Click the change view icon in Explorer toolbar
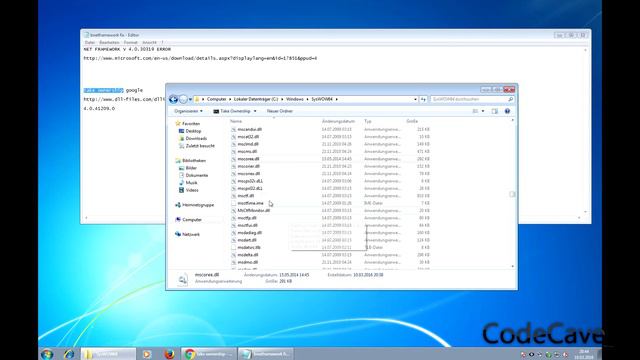The height and width of the screenshot is (360, 640). (x=475, y=111)
